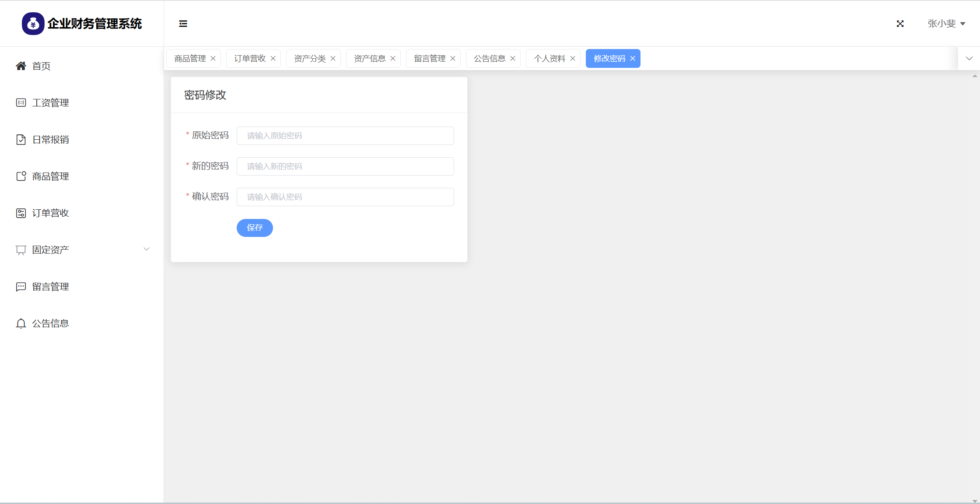Expand the 固定资产 submenu chevron
The height and width of the screenshot is (504, 980).
(147, 250)
